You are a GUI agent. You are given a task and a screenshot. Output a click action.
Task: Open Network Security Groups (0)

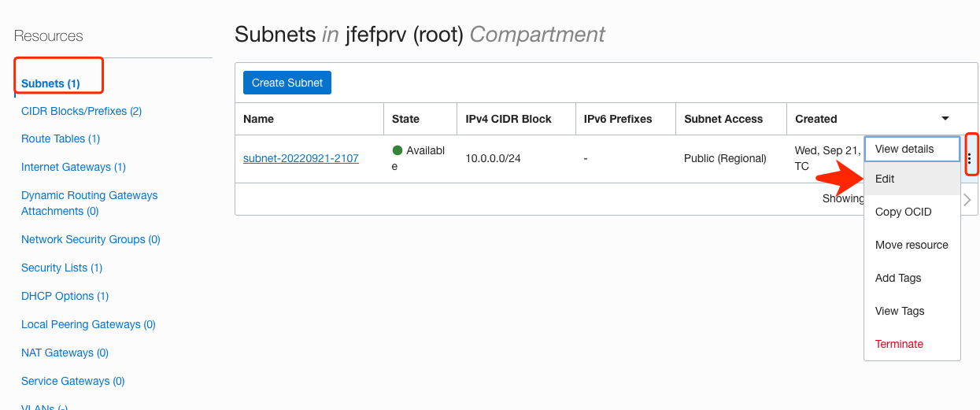tap(91, 239)
